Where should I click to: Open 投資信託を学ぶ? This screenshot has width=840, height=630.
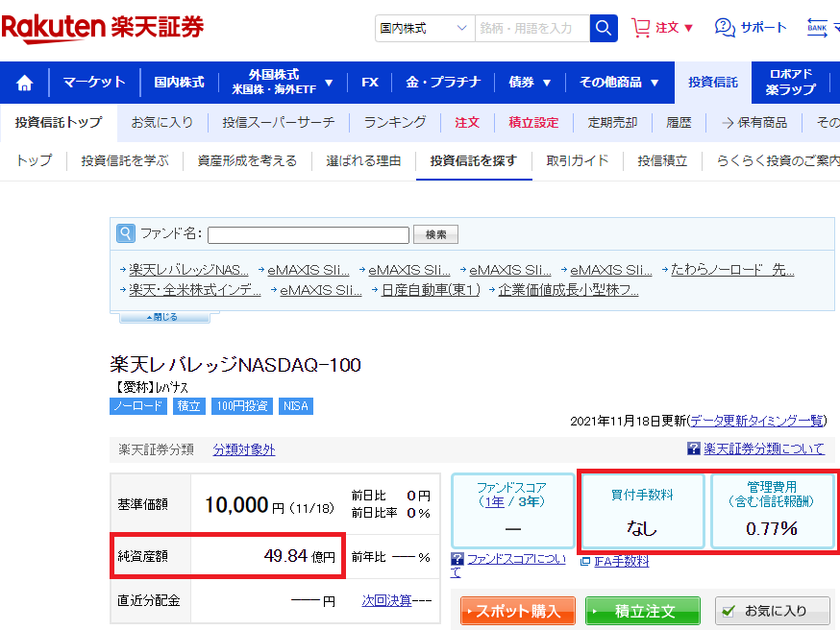[125, 160]
